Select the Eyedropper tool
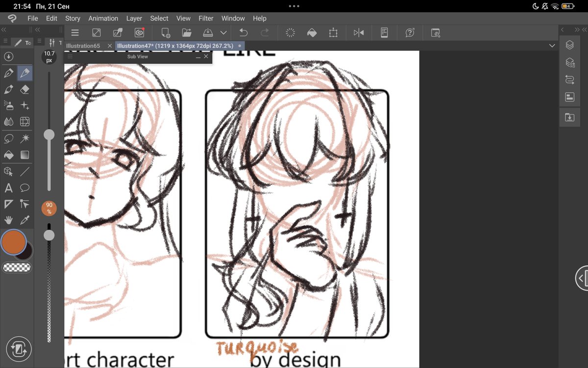The height and width of the screenshot is (368, 588). coord(24,220)
